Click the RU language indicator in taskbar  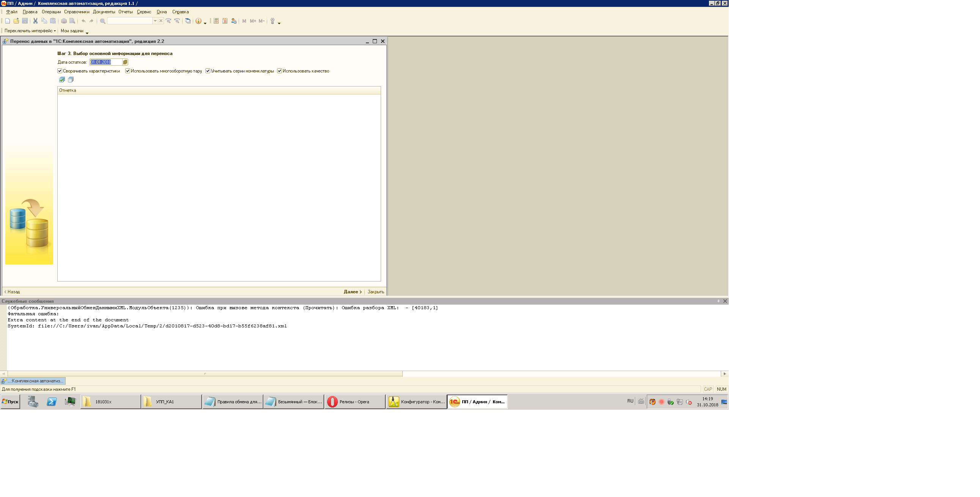pyautogui.click(x=630, y=401)
